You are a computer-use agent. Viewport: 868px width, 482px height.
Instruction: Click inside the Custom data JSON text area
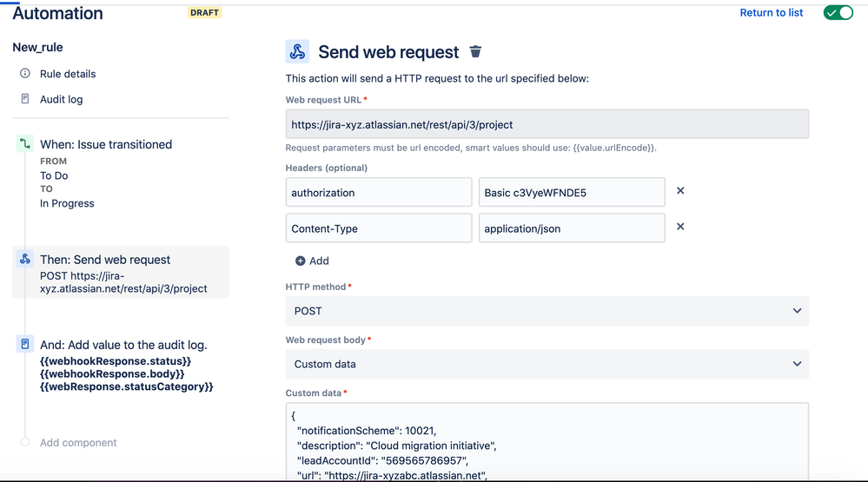tap(547, 441)
